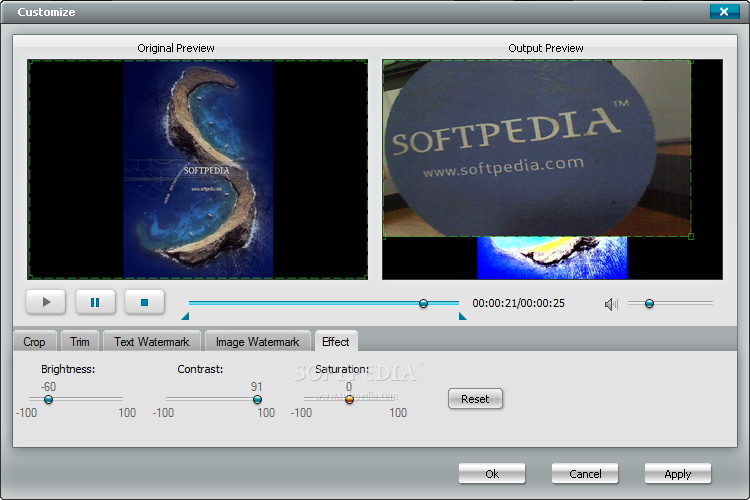Click the Output Preview watermark image
Viewport: 750px width, 500px height.
click(537, 148)
